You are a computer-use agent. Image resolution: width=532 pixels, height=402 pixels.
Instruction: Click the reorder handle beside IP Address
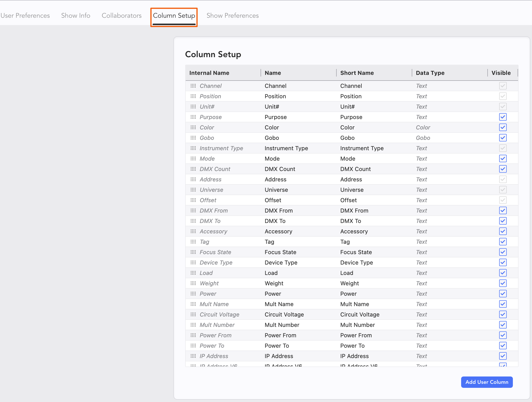(193, 356)
